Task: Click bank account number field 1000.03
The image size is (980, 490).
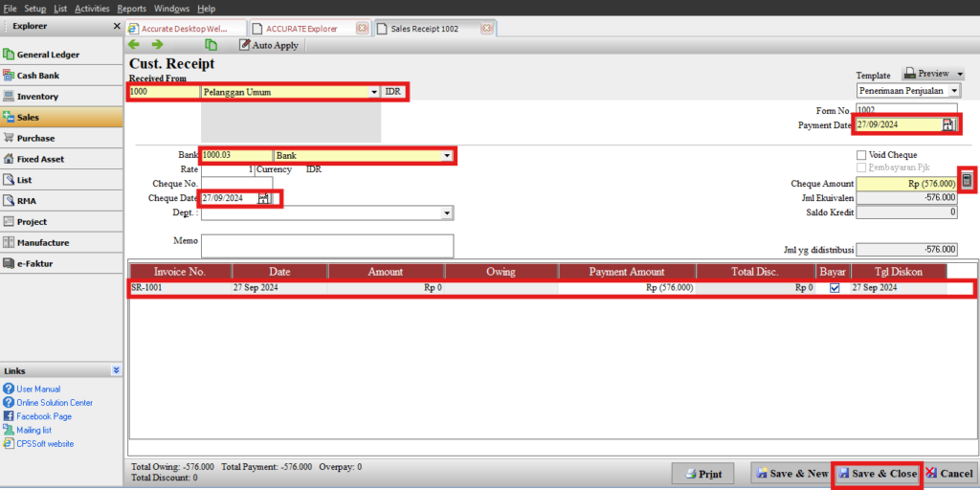Action: 237,156
